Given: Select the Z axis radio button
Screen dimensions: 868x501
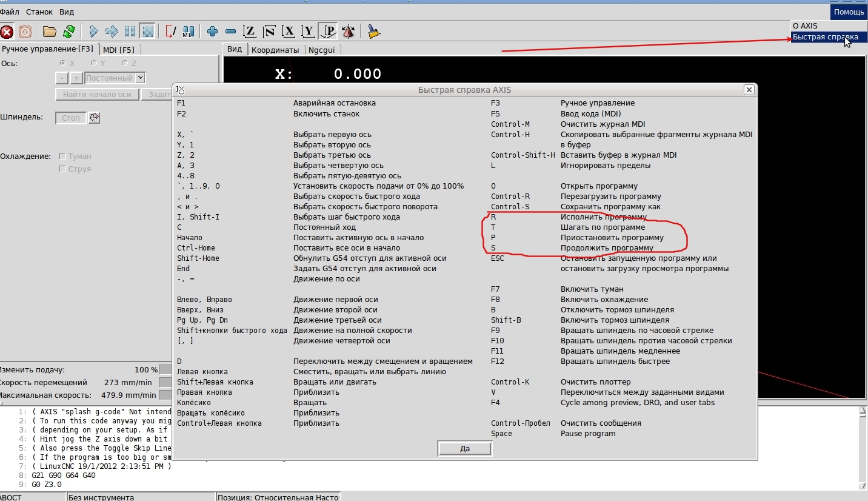Looking at the screenshot, I should coord(125,63).
